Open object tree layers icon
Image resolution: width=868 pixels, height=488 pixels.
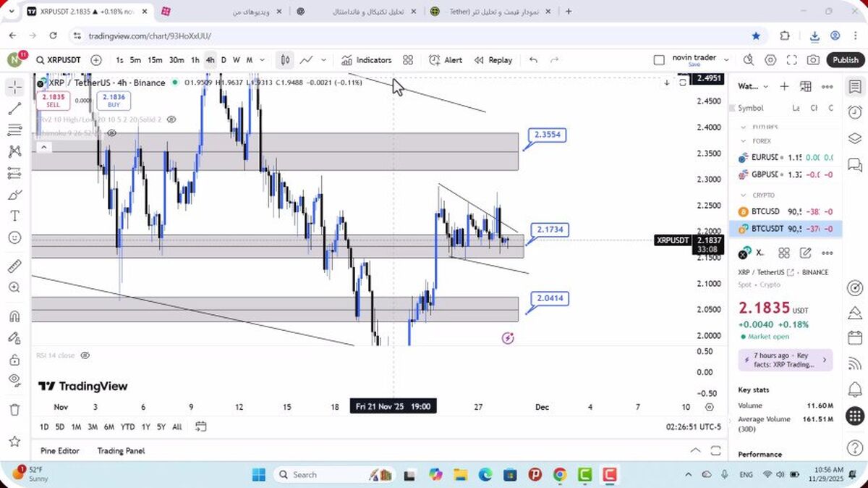(855, 138)
